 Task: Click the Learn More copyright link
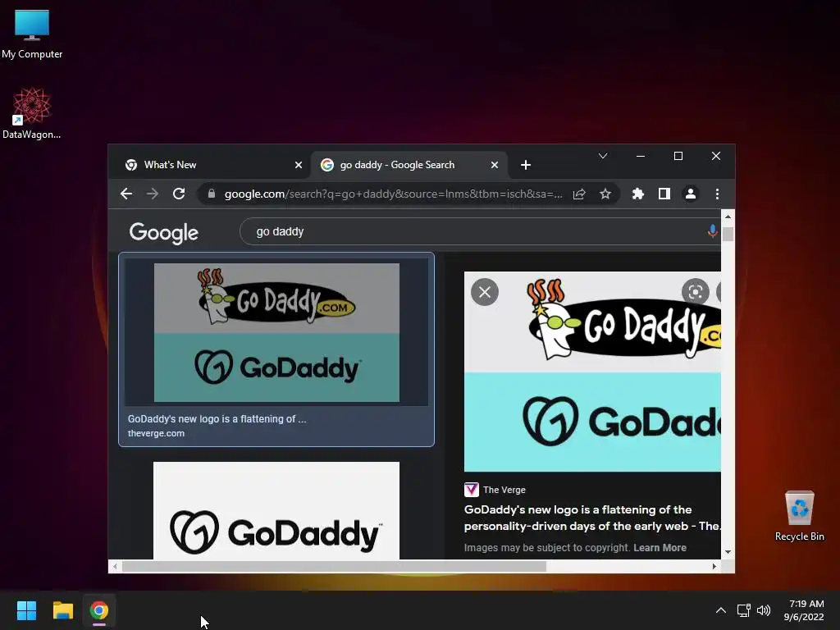(x=660, y=547)
